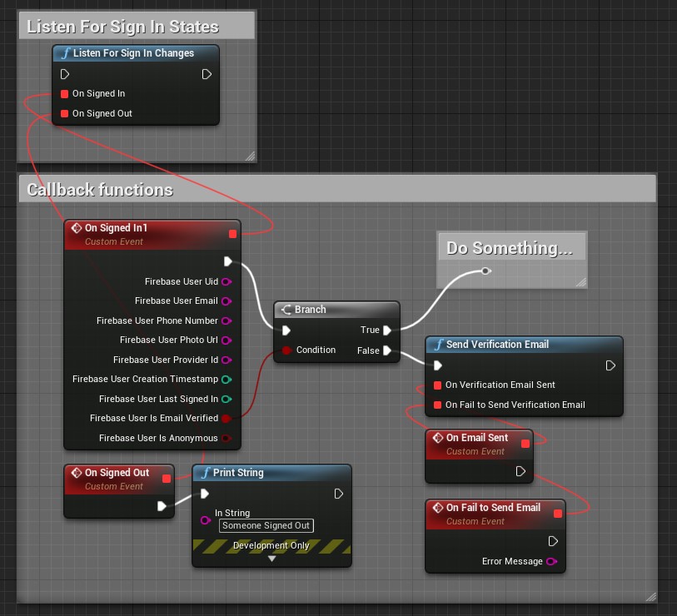
Task: Click the Send Verification Email input exec pin
Action: point(437,365)
